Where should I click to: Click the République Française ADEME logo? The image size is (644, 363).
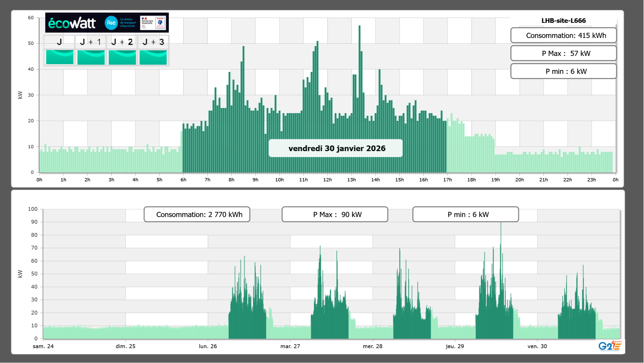[153, 23]
